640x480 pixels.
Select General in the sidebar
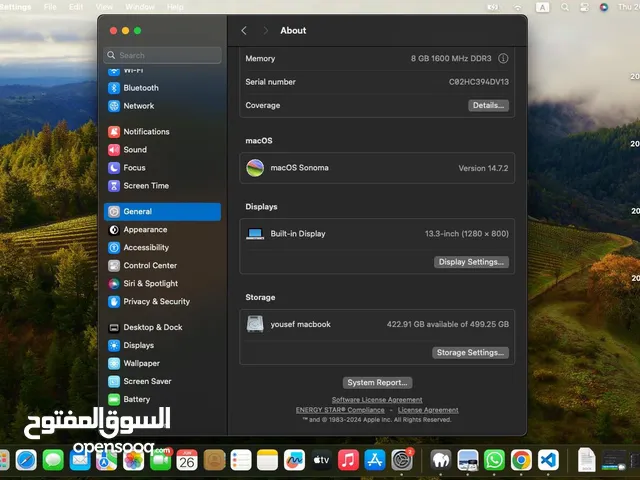pyautogui.click(x=162, y=211)
